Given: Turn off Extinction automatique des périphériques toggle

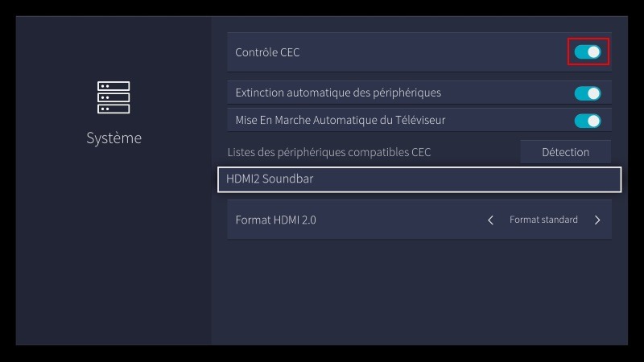Looking at the screenshot, I should click(588, 93).
